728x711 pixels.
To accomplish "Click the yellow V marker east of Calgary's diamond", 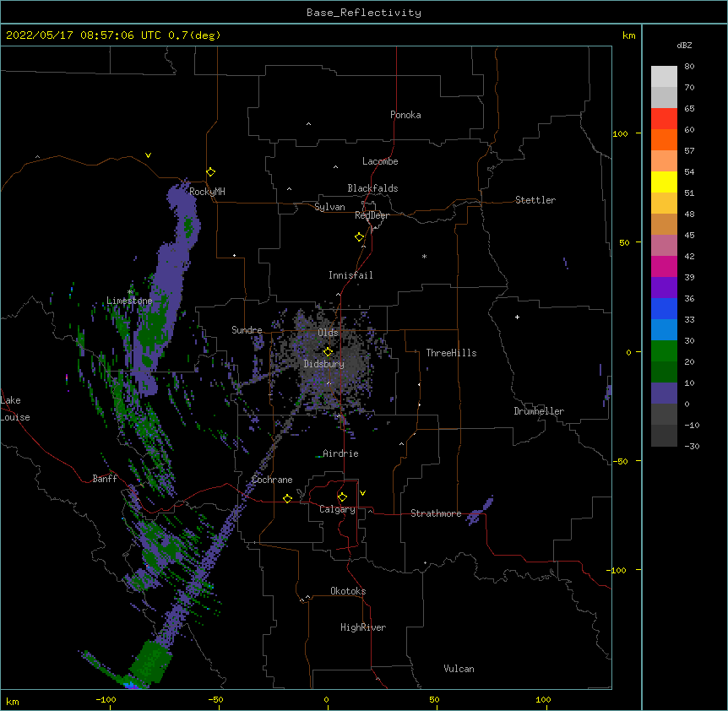I will pos(362,493).
